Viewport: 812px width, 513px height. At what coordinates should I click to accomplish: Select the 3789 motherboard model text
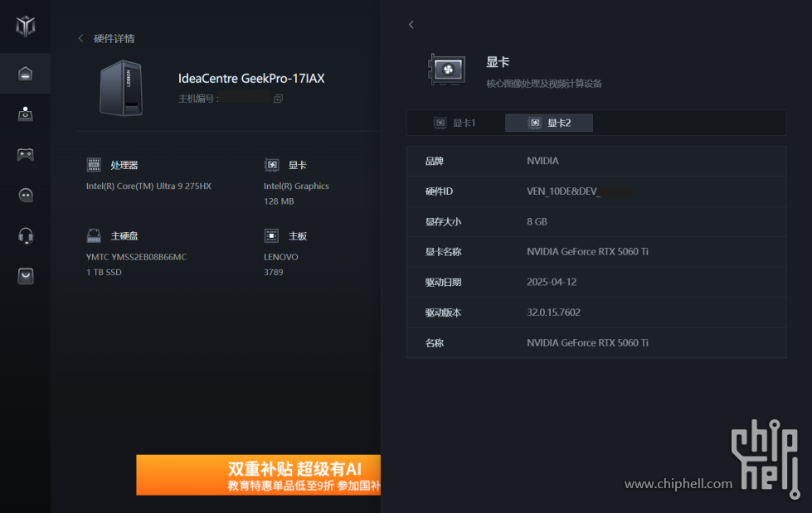[274, 272]
